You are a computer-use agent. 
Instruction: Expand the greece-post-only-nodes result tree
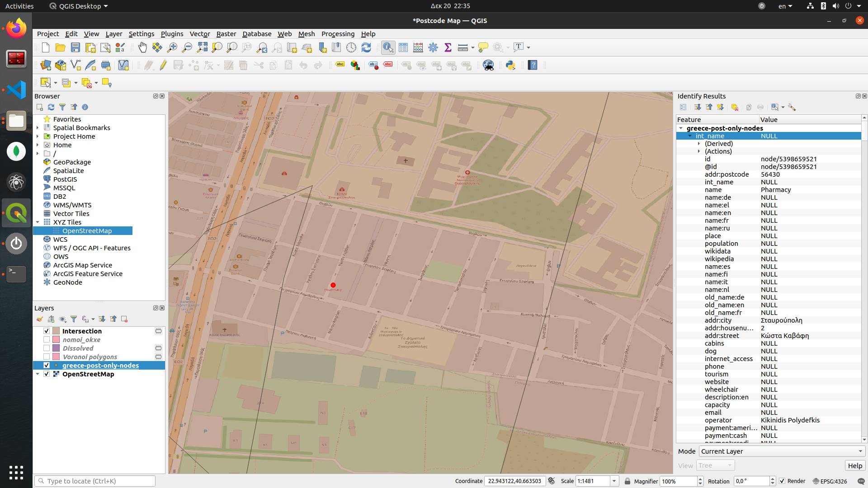point(680,128)
